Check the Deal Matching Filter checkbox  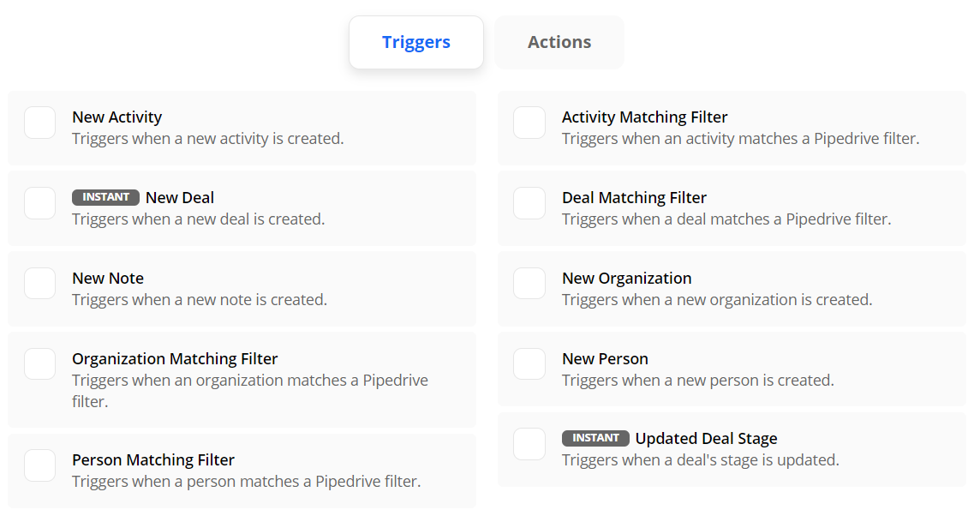[x=529, y=203]
